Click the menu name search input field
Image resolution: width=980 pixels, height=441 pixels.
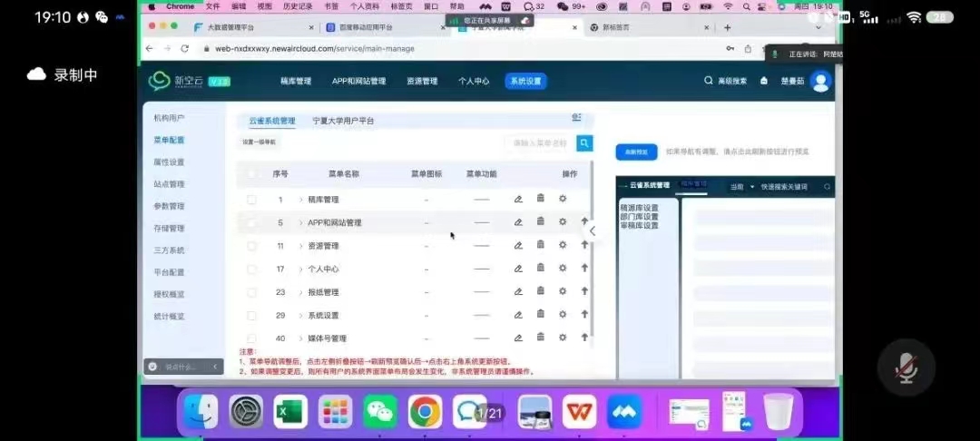tap(540, 142)
